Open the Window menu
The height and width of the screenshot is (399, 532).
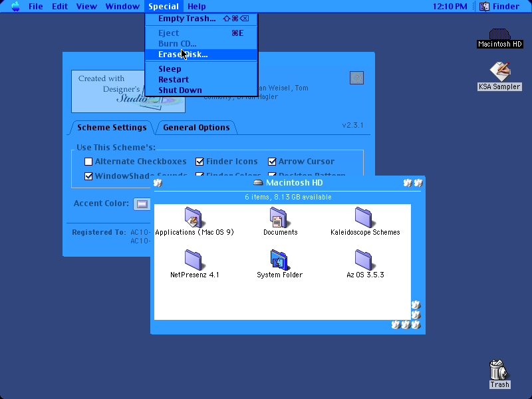(122, 7)
